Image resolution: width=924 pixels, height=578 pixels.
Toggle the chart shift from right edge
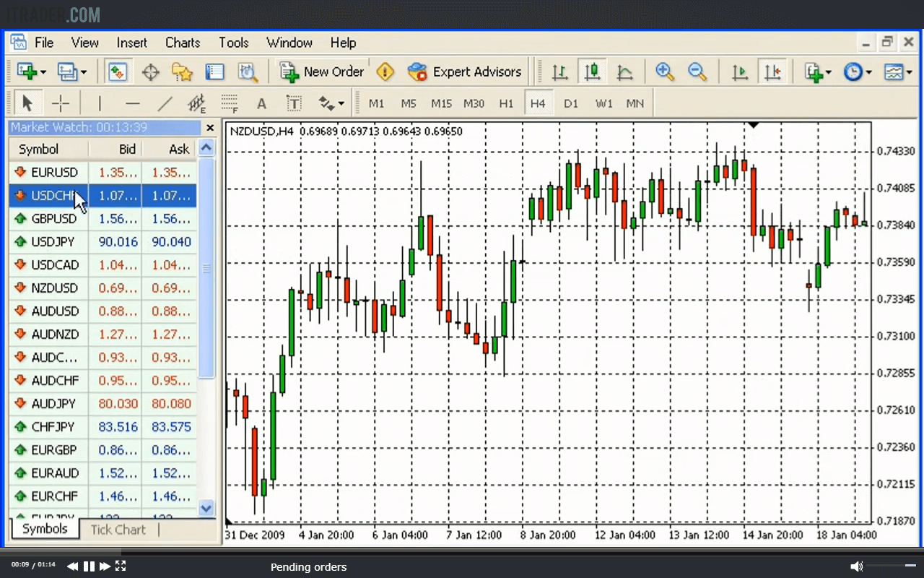pos(774,72)
